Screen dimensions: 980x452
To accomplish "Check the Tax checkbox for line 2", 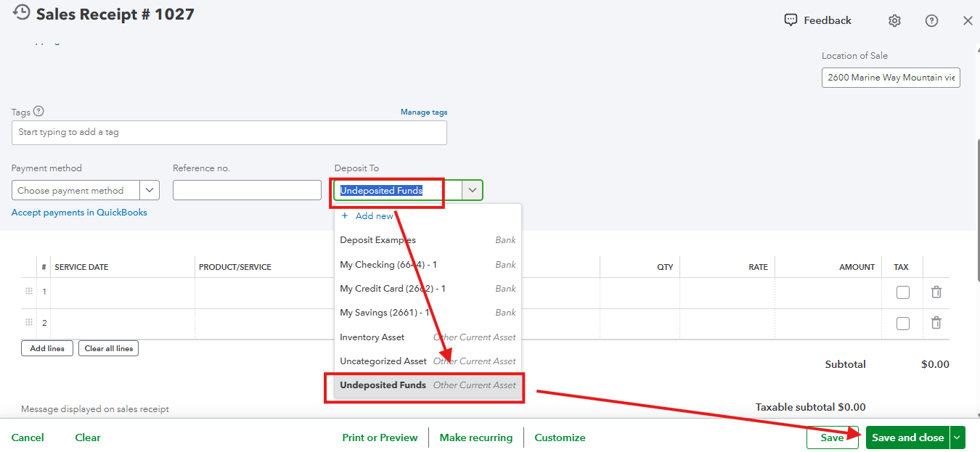I will coord(902,324).
